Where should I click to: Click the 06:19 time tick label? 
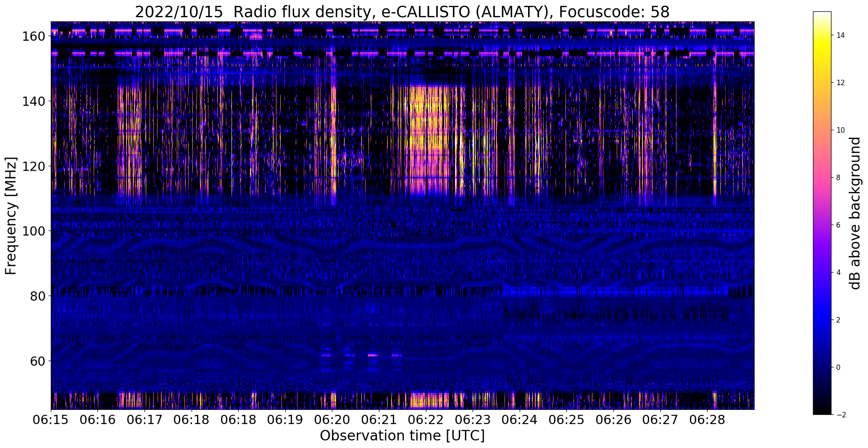click(x=285, y=420)
